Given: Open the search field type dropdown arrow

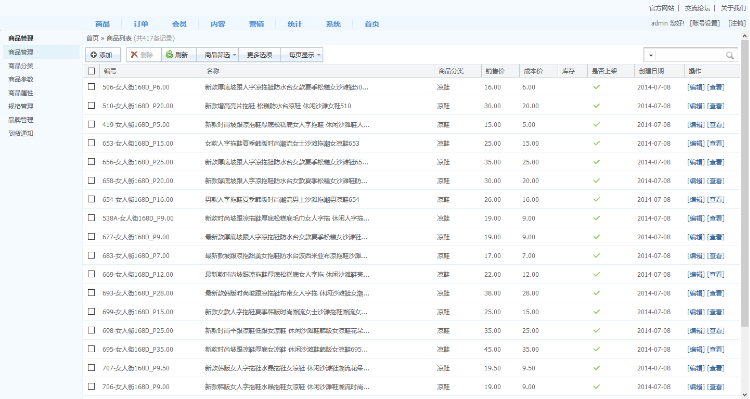Looking at the screenshot, I should [x=651, y=55].
